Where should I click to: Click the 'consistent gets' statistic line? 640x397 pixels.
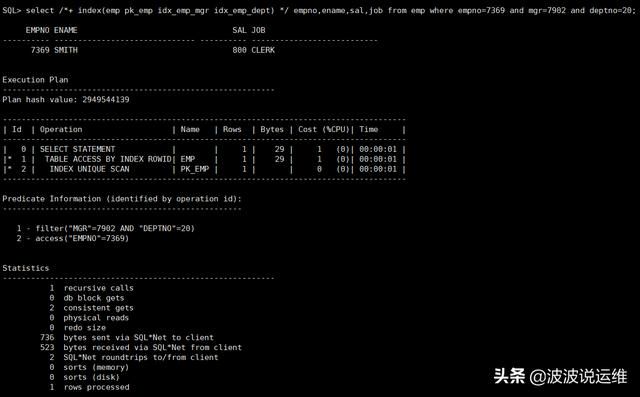click(x=91, y=308)
